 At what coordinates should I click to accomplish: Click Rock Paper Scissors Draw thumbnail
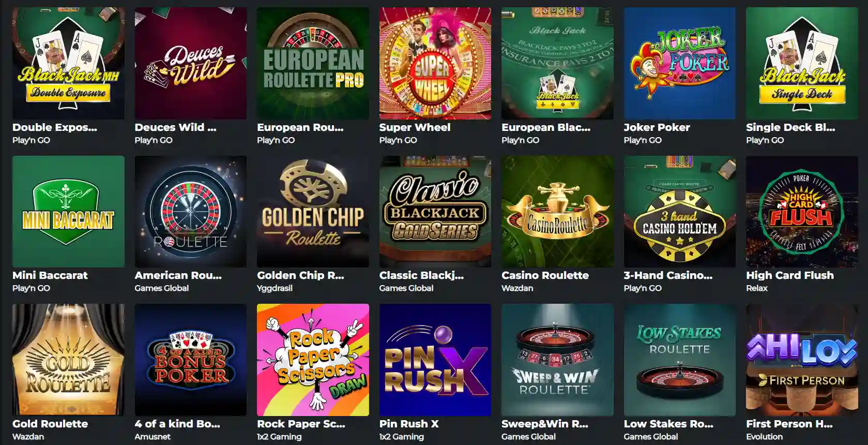[313, 360]
